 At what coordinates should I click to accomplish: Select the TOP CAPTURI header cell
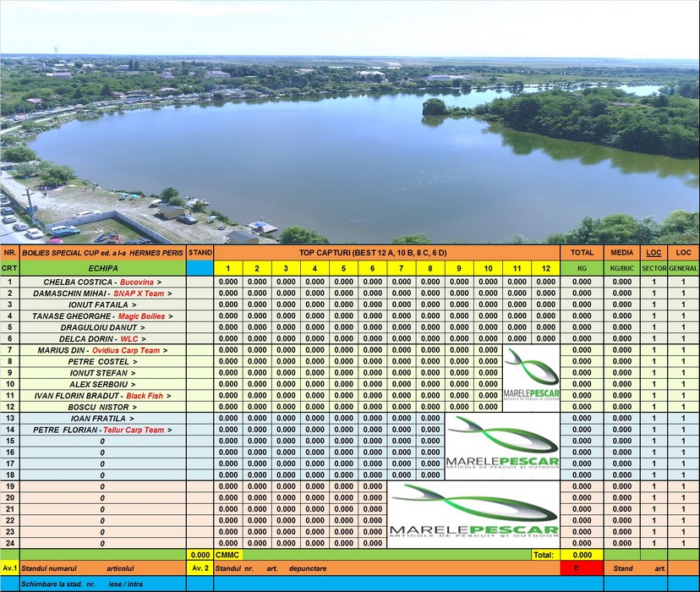point(386,253)
